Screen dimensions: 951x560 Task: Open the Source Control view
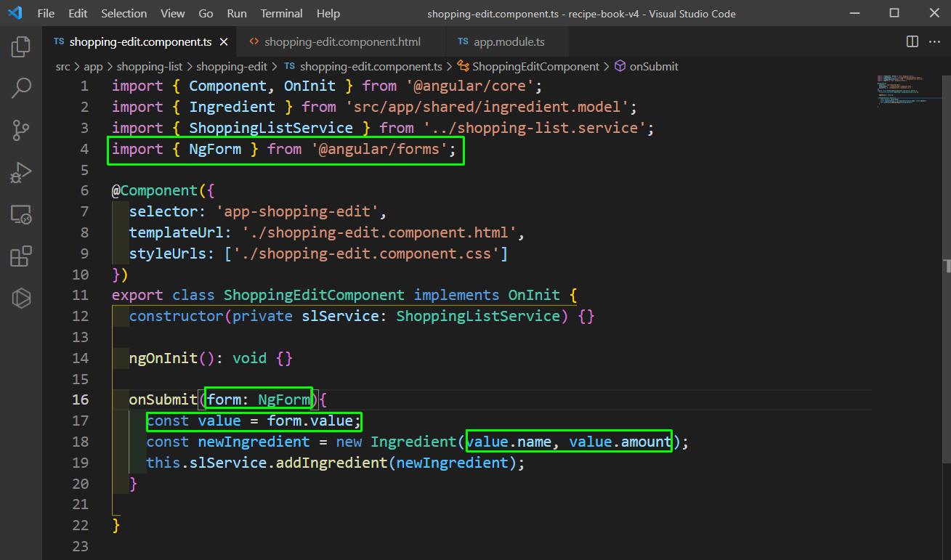[21, 131]
